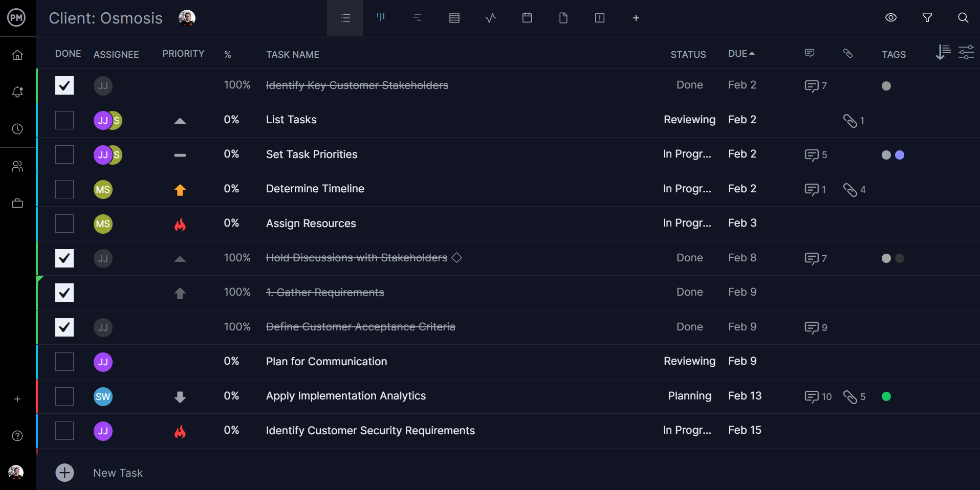The height and width of the screenshot is (490, 980).
Task: Click the filter funnel icon
Action: tap(927, 18)
